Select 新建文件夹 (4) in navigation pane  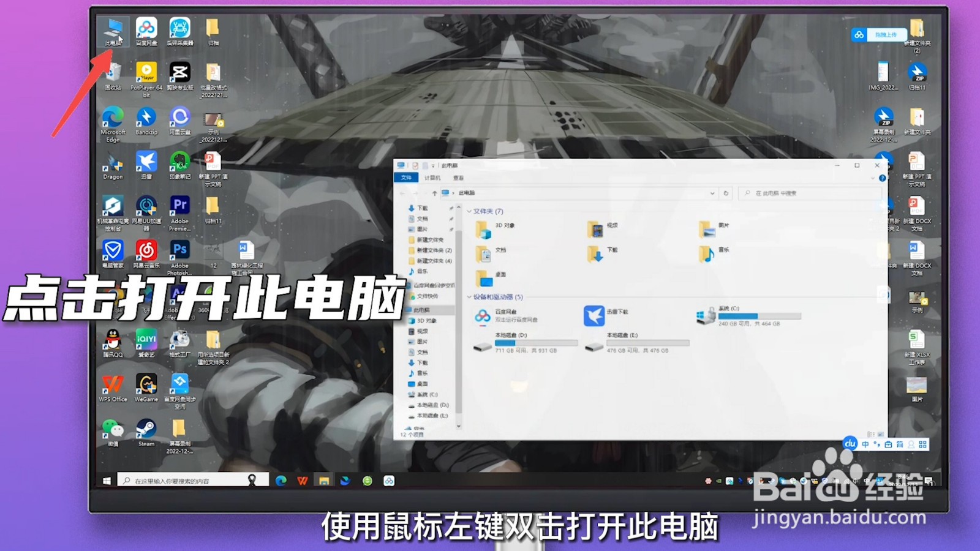click(429, 261)
